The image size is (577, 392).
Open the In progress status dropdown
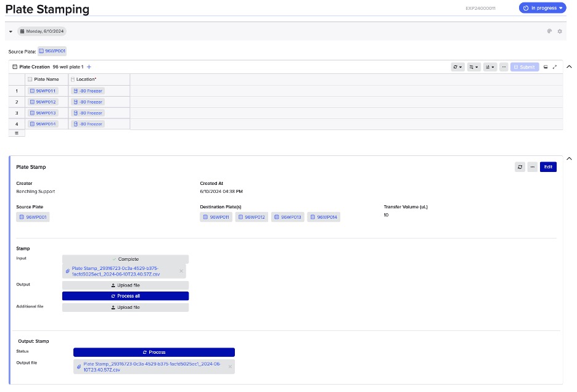click(x=542, y=8)
